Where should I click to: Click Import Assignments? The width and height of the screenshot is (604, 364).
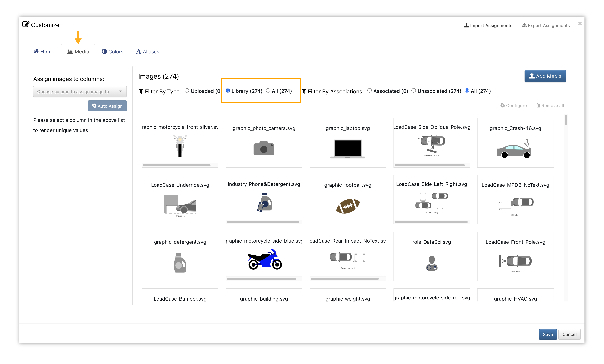(x=488, y=25)
